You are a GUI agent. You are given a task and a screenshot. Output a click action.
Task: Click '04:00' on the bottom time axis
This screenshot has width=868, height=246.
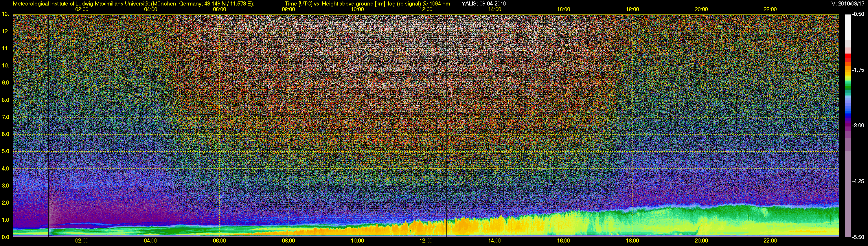click(151, 241)
